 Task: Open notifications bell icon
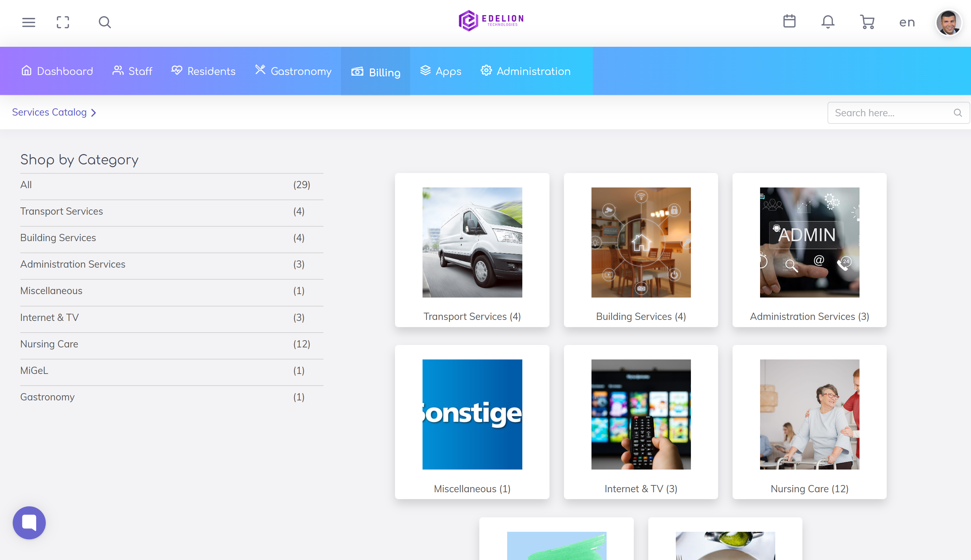[828, 22]
